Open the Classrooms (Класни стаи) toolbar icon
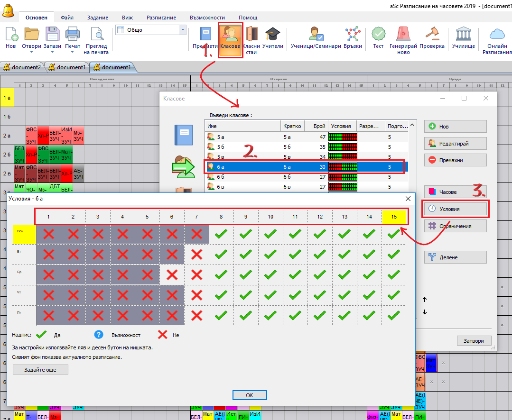 [x=251, y=39]
